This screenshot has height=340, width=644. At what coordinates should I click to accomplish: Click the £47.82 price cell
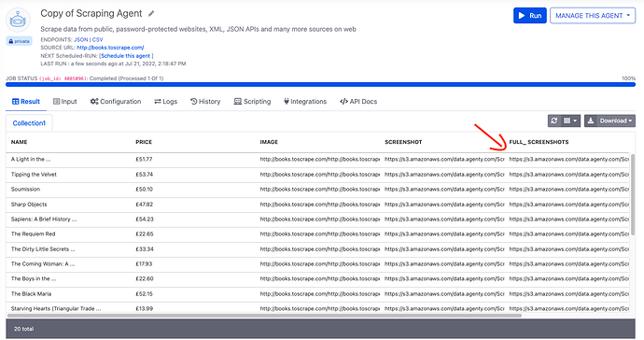click(144, 205)
